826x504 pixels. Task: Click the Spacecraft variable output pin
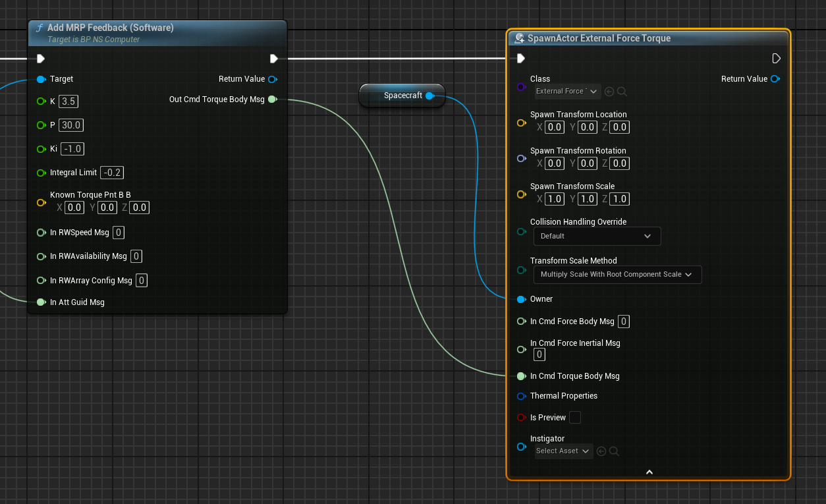coord(429,96)
